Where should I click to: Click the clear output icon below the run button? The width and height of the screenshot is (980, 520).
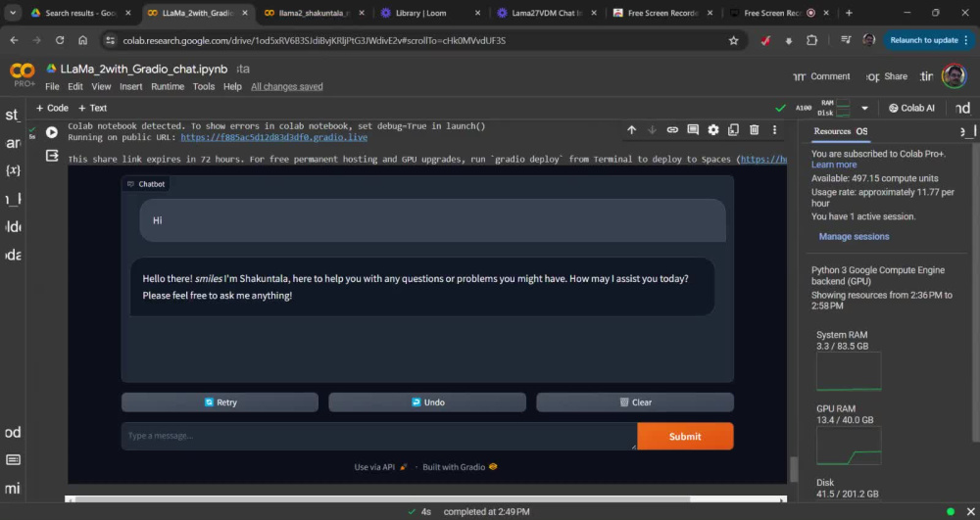(53, 156)
